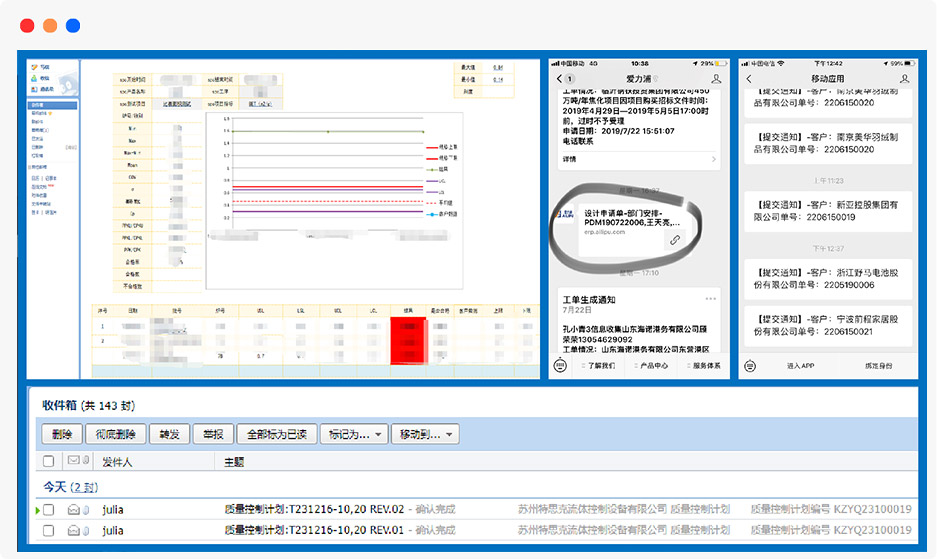Open the 移动到... dropdown
This screenshot has height=559, width=937.
[x=424, y=434]
